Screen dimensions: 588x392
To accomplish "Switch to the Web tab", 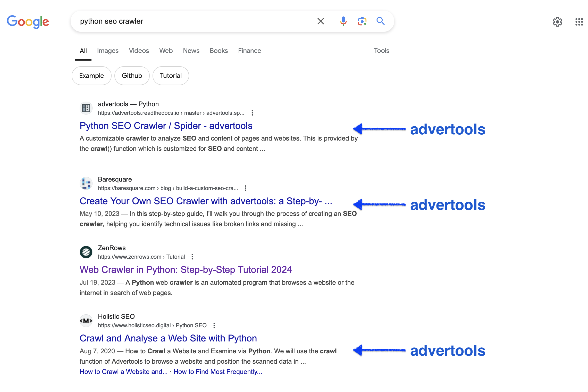I will [166, 51].
